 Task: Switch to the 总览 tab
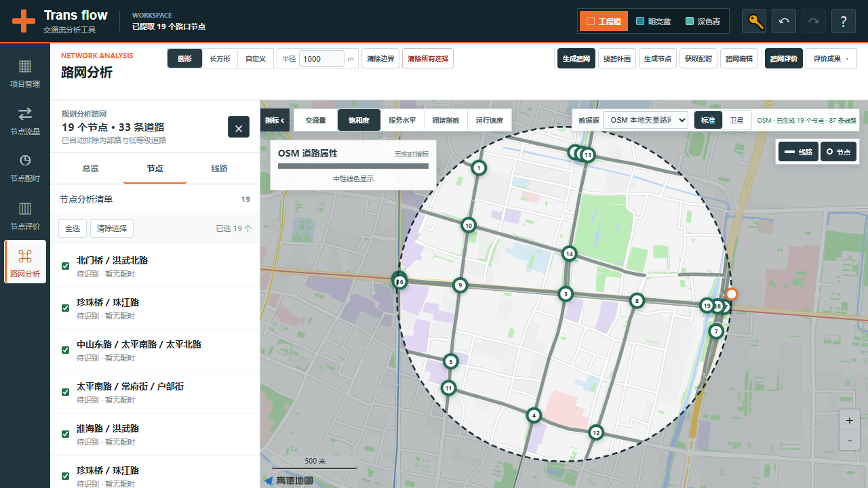(x=90, y=168)
